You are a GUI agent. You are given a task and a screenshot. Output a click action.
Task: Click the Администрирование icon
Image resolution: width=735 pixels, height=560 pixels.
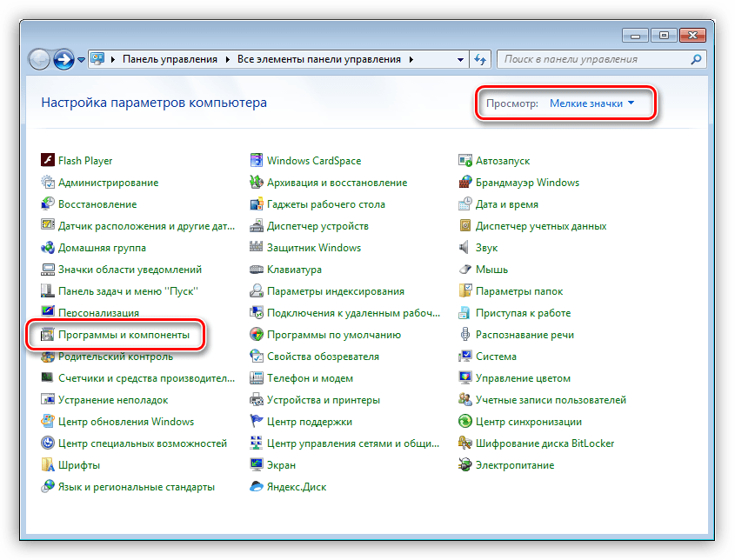pyautogui.click(x=48, y=183)
